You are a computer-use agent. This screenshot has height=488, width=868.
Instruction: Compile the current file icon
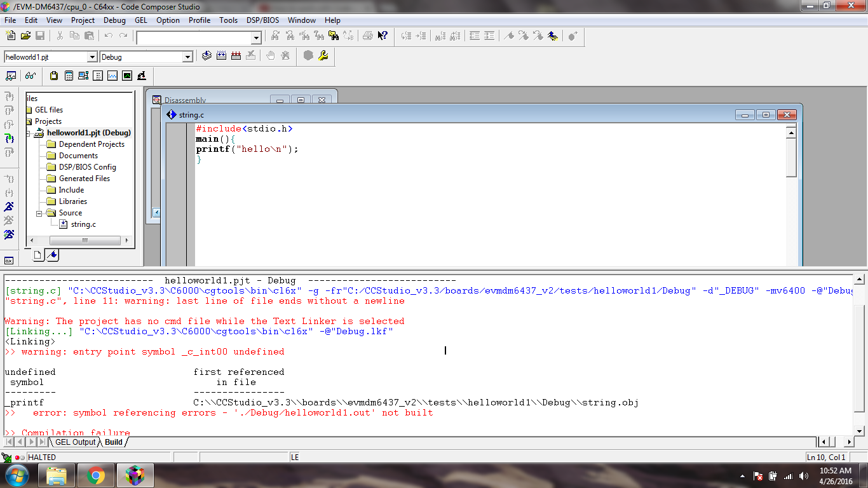(x=207, y=56)
